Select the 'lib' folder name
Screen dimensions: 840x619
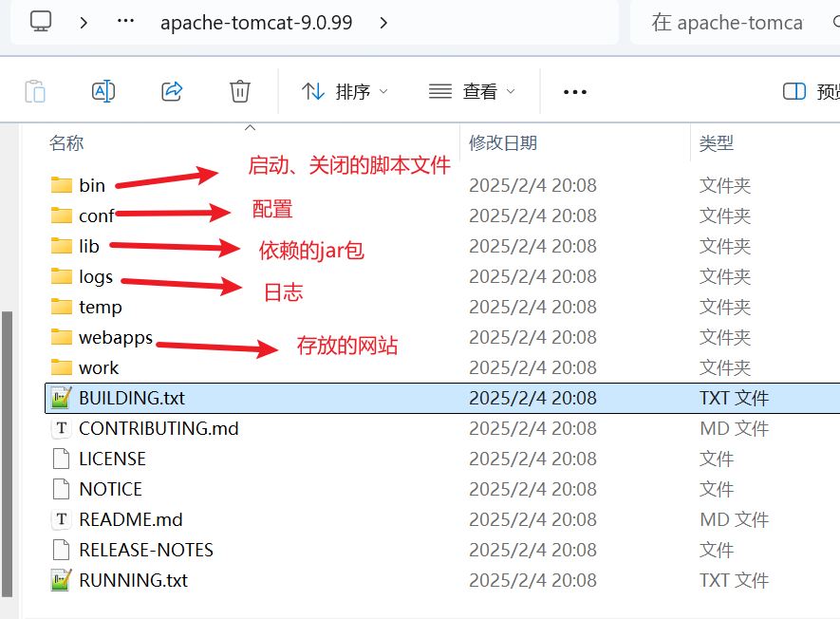pos(89,246)
